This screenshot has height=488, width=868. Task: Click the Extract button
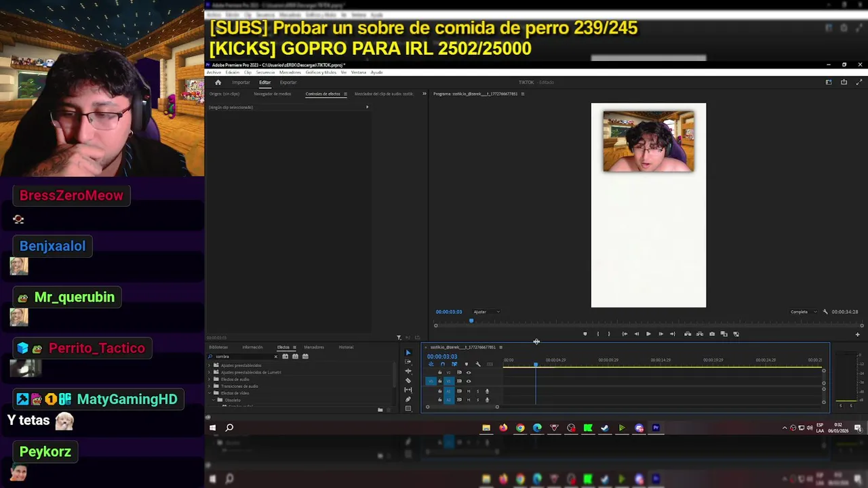[700, 333]
